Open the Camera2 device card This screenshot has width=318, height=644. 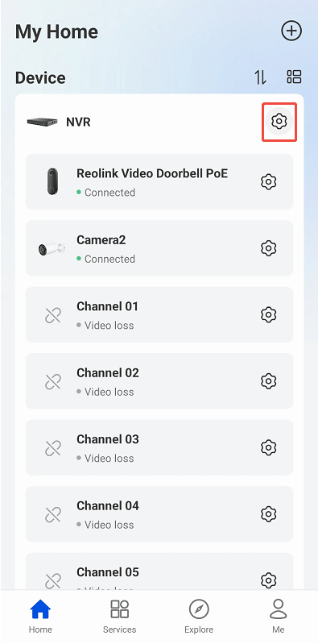159,248
